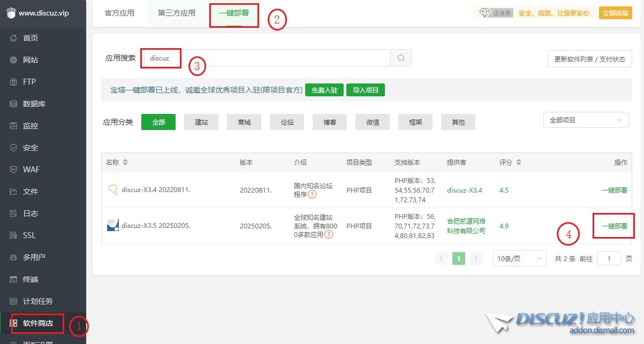Click the help icon beside 国内知名论坛程序
This screenshot has height=344, width=644.
pyautogui.click(x=312, y=195)
